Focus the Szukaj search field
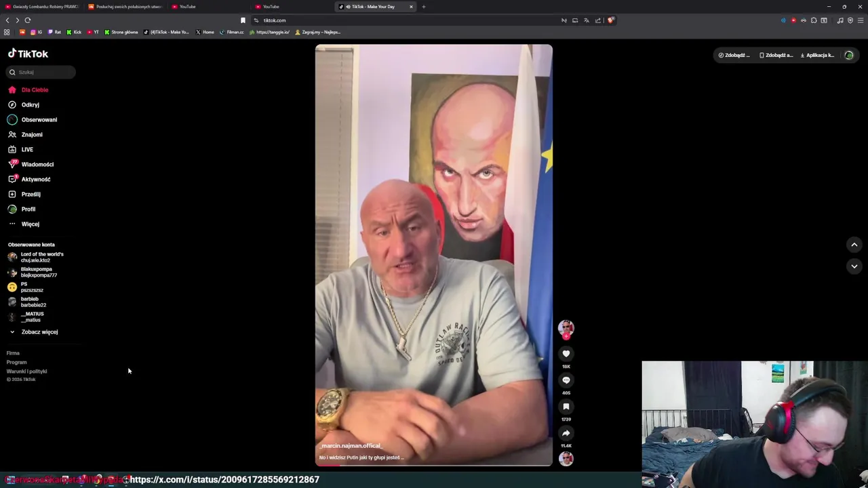The image size is (868, 488). point(41,72)
